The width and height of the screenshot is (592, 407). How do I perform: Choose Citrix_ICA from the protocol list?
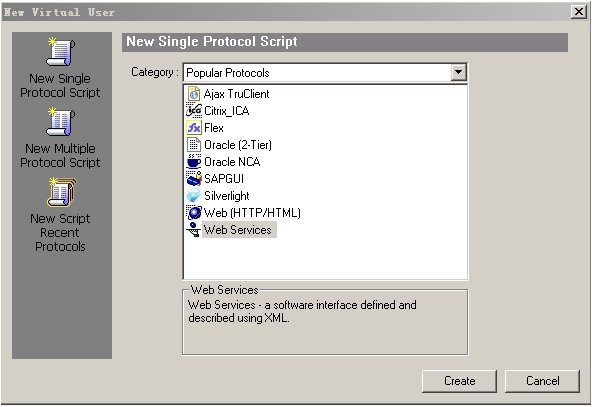227,111
